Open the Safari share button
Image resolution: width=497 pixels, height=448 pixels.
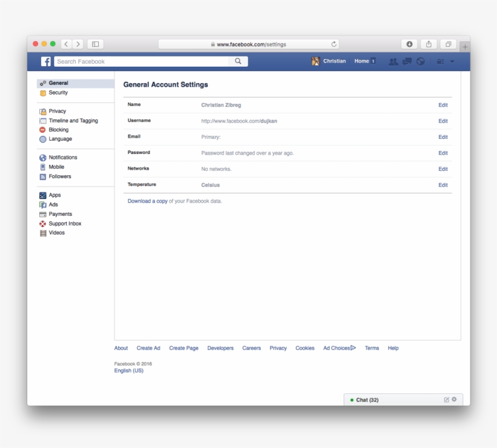429,44
